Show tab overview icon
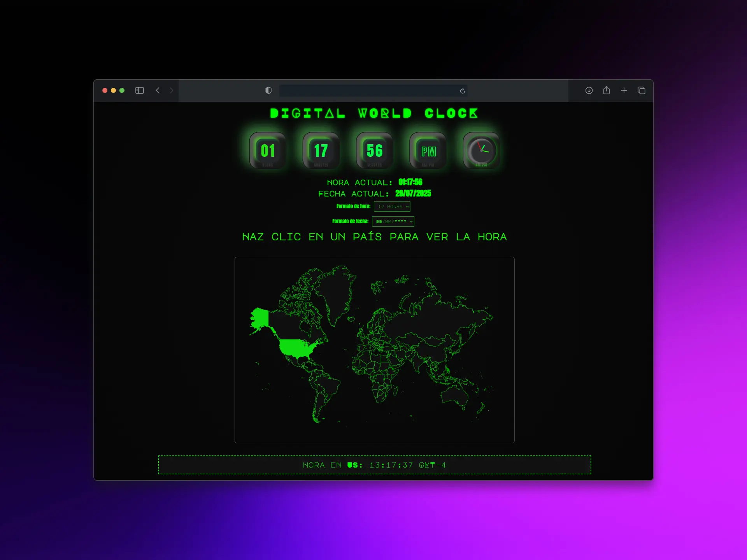 [x=642, y=91]
